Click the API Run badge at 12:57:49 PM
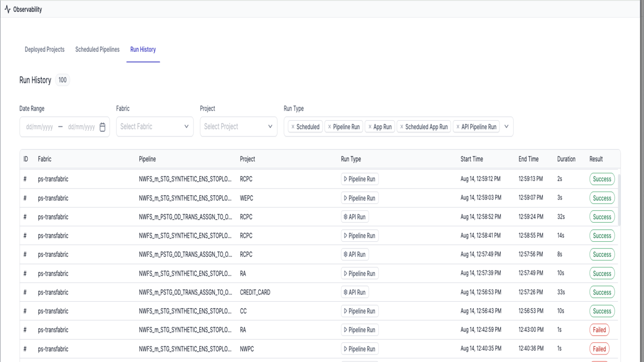 [x=355, y=254]
